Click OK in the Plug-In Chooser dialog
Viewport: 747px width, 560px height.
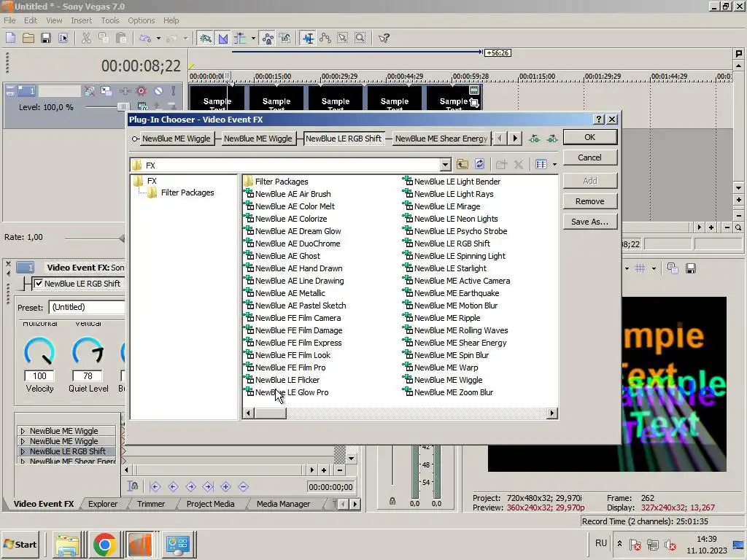point(589,137)
